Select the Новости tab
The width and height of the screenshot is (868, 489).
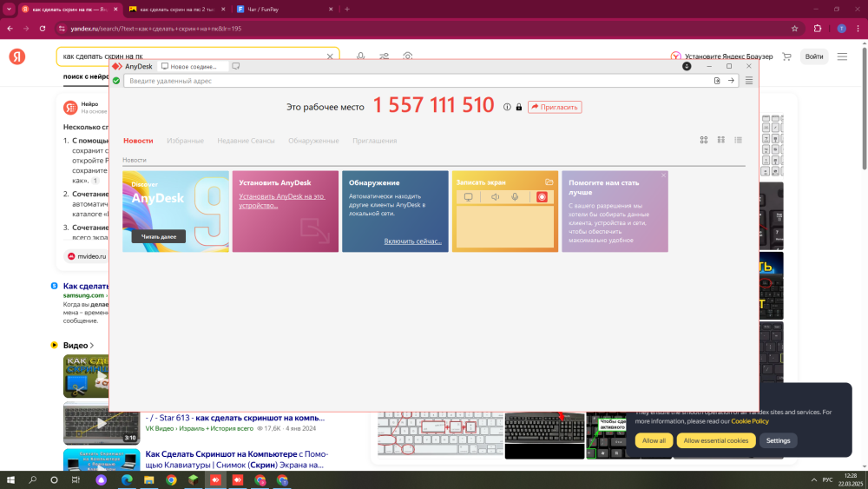(x=138, y=141)
